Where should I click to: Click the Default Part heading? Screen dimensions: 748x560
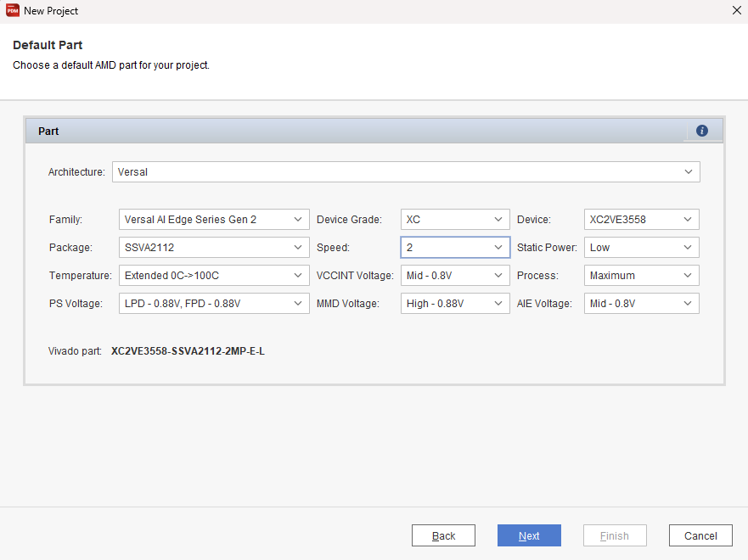tap(48, 45)
